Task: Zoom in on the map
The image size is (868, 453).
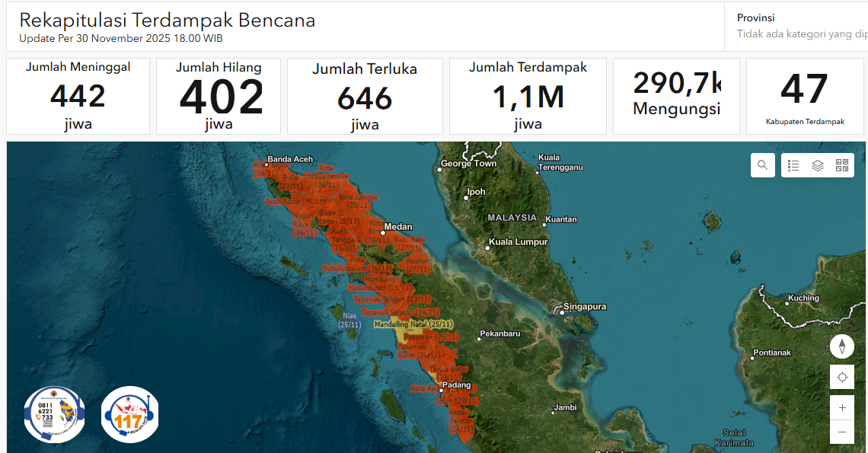Action: click(x=841, y=407)
